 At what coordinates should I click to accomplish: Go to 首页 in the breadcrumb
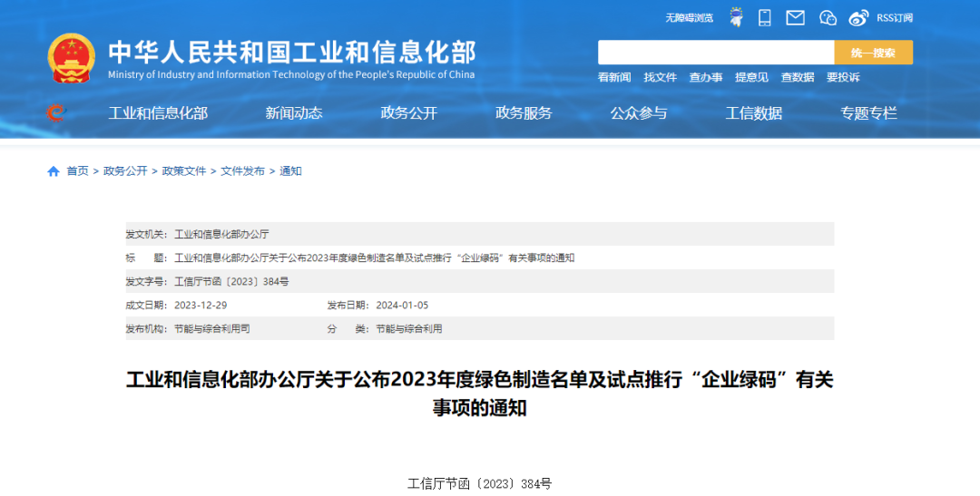click(x=77, y=171)
